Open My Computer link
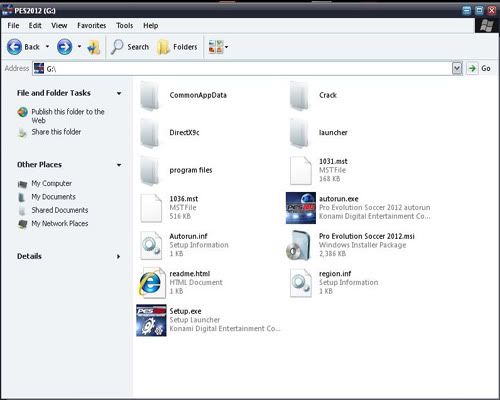The width and height of the screenshot is (500, 400). pyautogui.click(x=52, y=184)
